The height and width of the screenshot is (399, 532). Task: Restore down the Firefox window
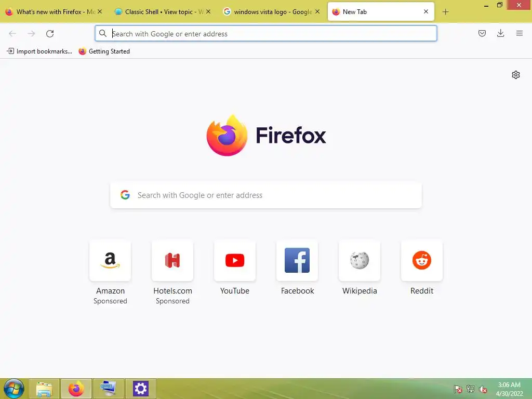click(499, 5)
